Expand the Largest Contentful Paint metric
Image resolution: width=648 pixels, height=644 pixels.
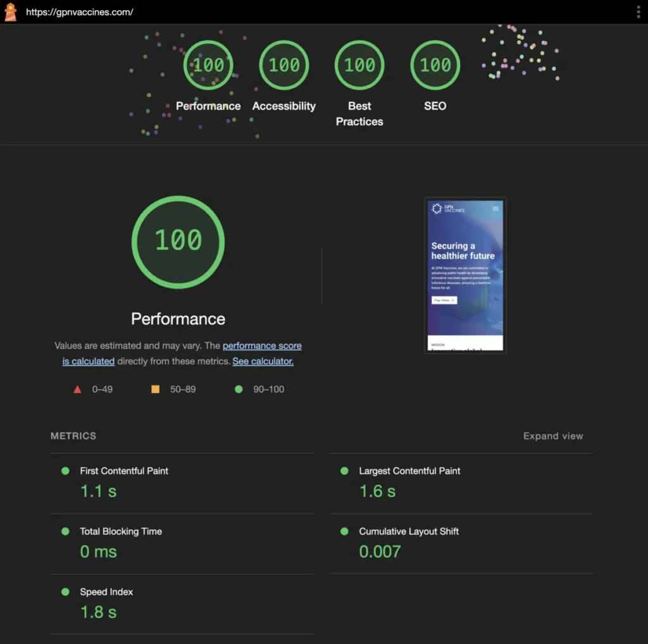(409, 471)
